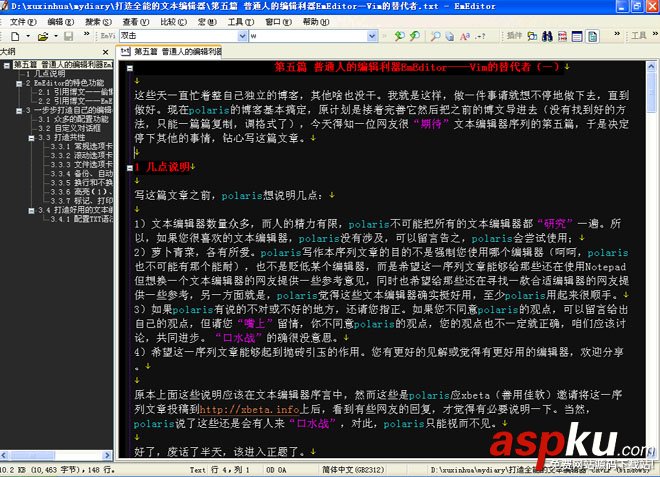The image size is (660, 477).
Task: Collapse the root 第五篇 outline node
Action: [7, 65]
